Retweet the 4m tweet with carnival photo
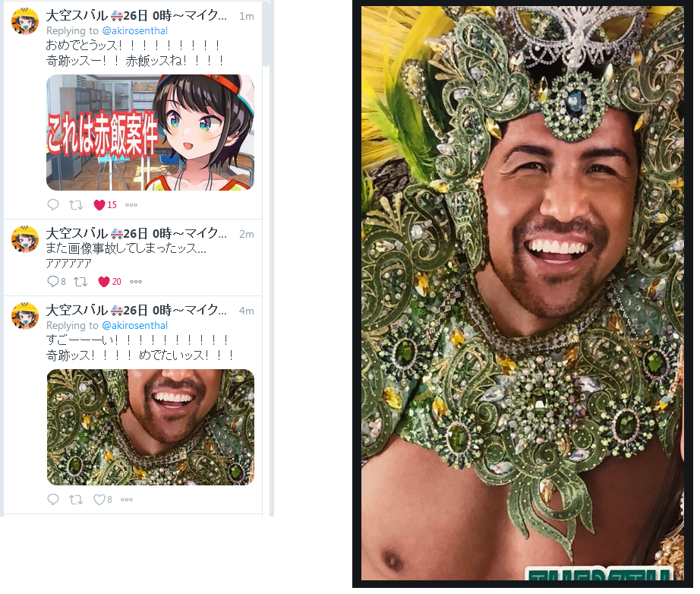The image size is (700, 594). (76, 500)
